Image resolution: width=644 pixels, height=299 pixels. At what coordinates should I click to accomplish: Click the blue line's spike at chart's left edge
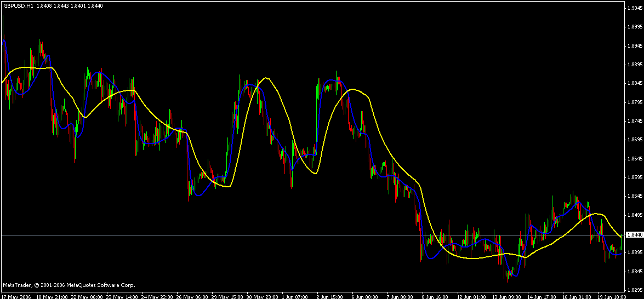(x=4, y=41)
